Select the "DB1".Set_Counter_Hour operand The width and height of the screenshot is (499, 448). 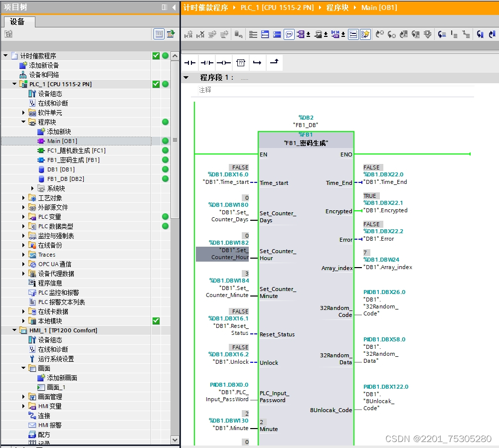tap(222, 254)
